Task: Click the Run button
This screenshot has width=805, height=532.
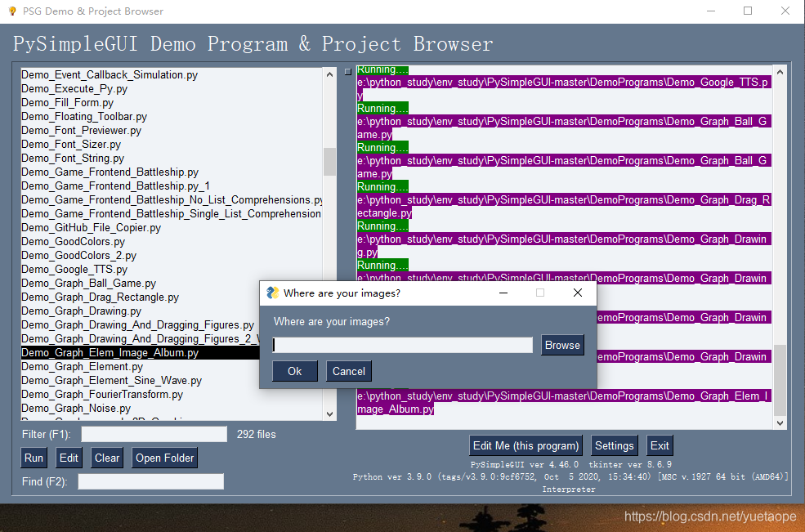Action: [x=34, y=458]
